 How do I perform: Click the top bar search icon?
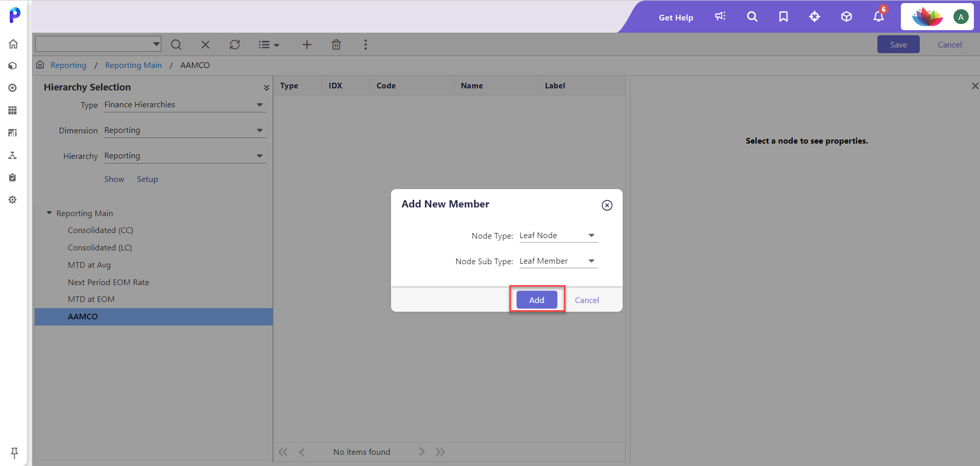click(x=752, y=16)
